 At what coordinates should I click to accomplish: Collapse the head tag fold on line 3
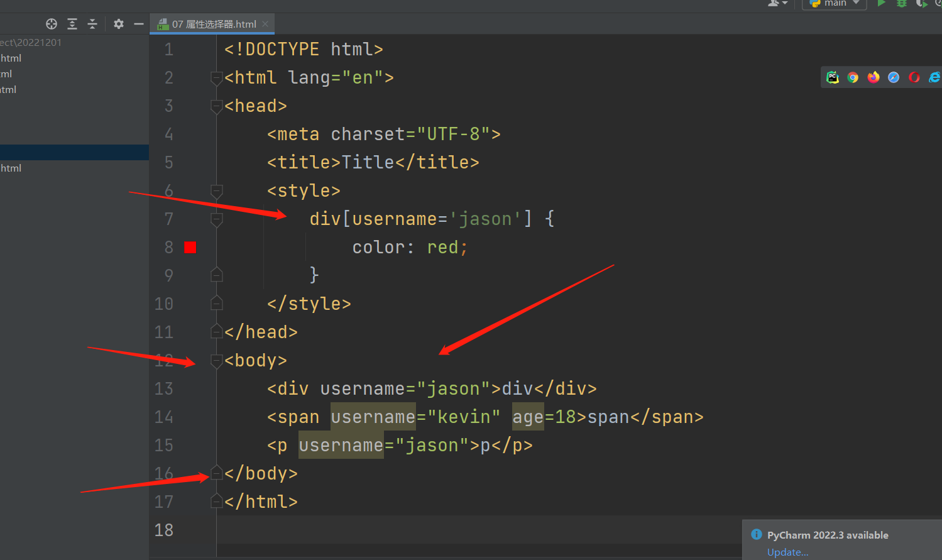(217, 106)
